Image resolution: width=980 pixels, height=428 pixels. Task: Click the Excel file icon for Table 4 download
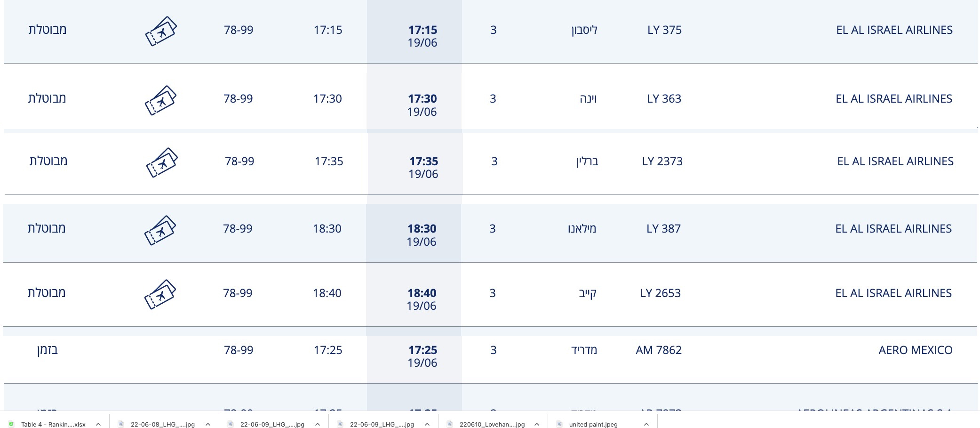click(x=11, y=424)
